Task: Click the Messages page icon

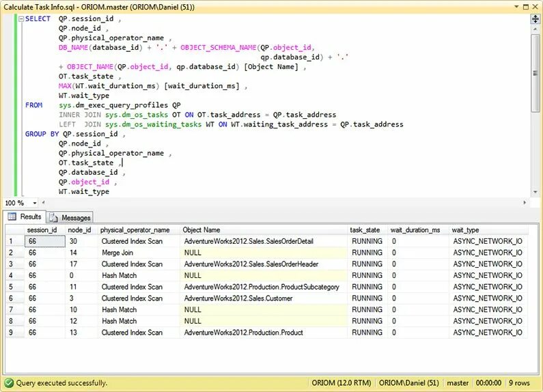Action: 53,217
